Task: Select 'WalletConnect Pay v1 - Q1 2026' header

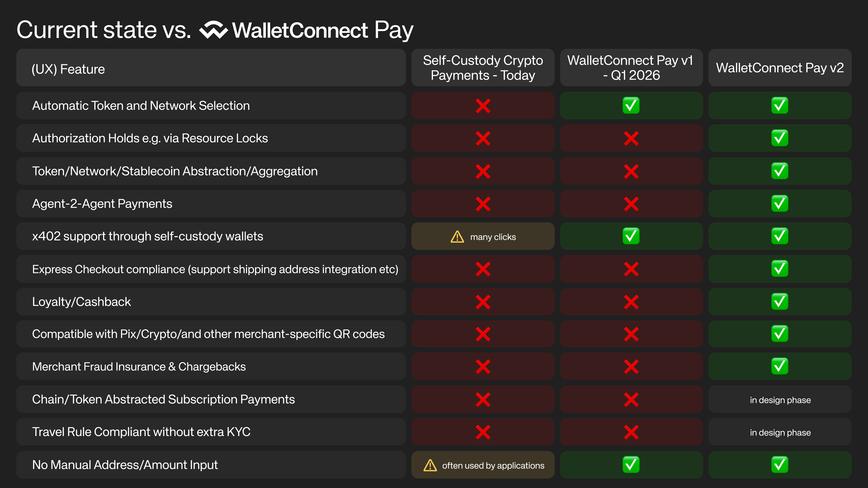Action: pos(631,68)
